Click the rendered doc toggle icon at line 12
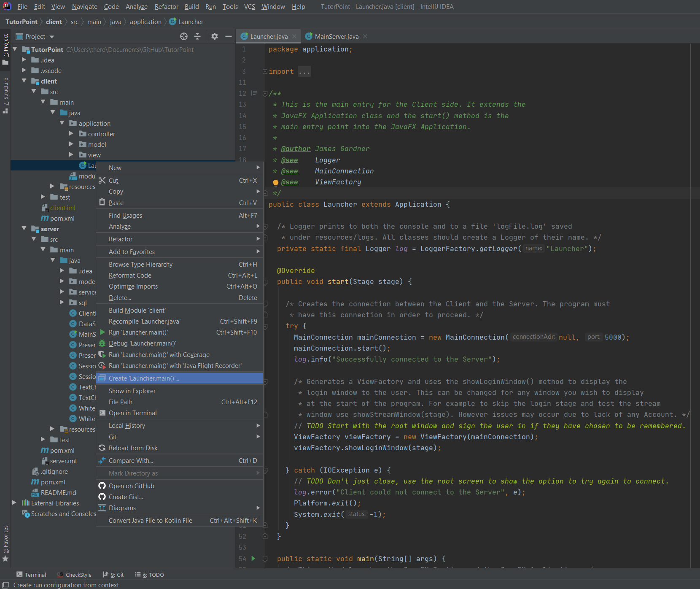Viewport: 700px width, 589px height. click(x=254, y=93)
